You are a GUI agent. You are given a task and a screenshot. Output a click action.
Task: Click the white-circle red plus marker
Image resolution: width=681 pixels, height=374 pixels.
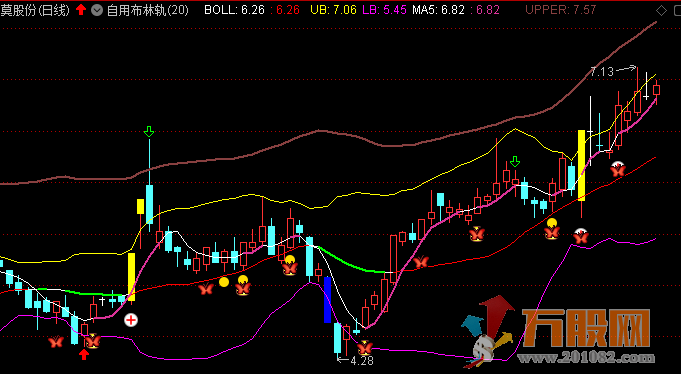pos(131,321)
